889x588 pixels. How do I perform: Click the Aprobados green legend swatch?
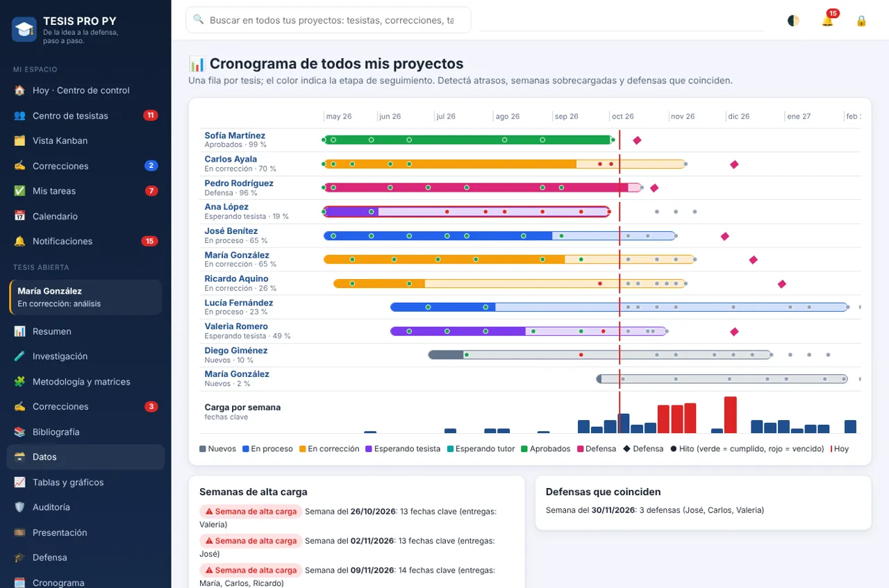(x=524, y=449)
